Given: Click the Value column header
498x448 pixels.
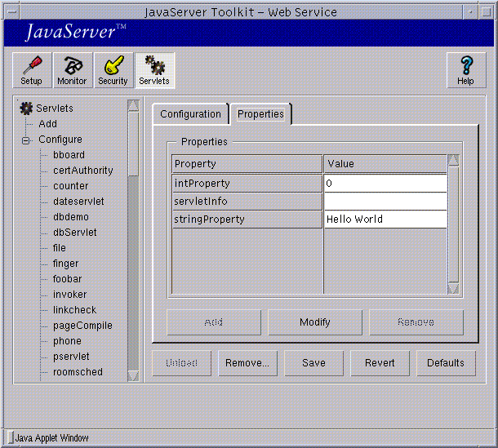Looking at the screenshot, I should coord(385,164).
